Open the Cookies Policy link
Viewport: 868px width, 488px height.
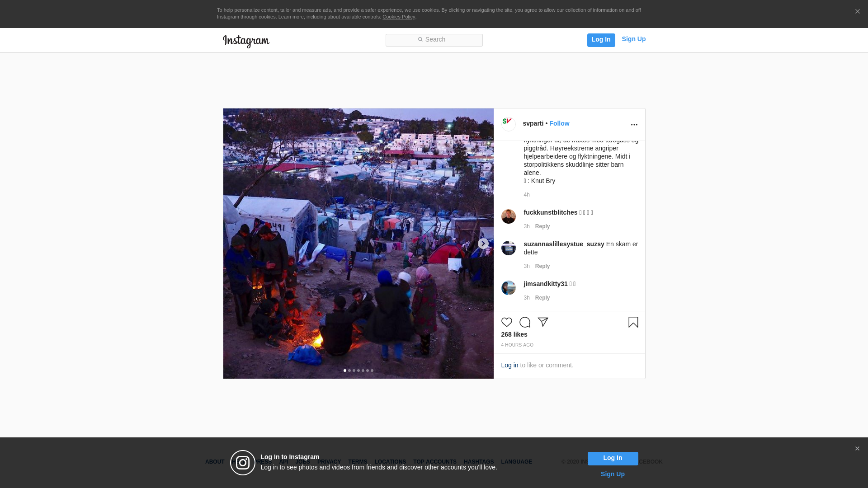(x=398, y=17)
